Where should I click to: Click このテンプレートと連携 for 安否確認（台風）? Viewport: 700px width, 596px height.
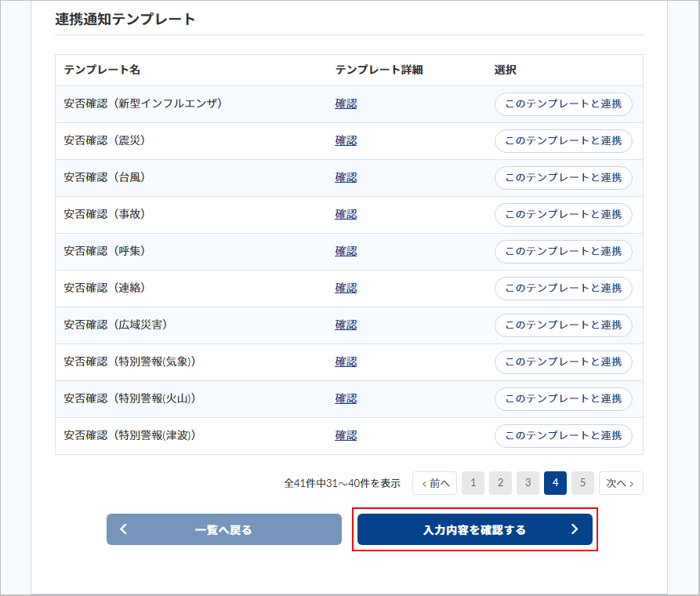[x=564, y=178]
